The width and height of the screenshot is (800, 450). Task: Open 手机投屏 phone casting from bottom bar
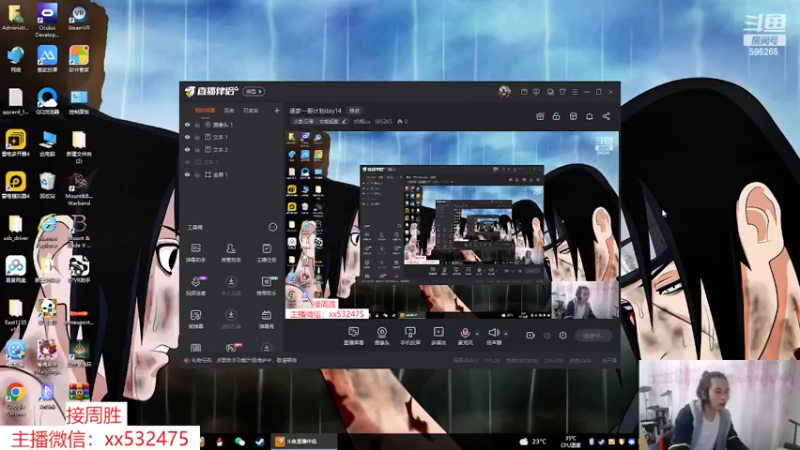[x=410, y=336]
